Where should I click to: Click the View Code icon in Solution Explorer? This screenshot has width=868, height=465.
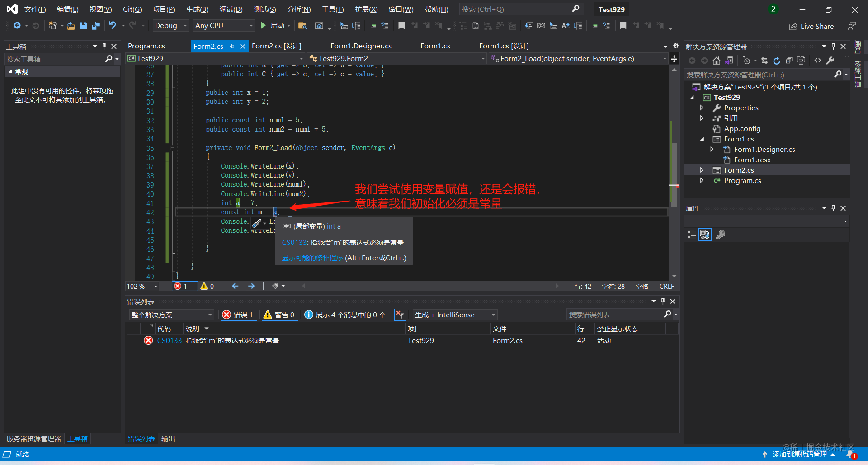pyautogui.click(x=819, y=60)
